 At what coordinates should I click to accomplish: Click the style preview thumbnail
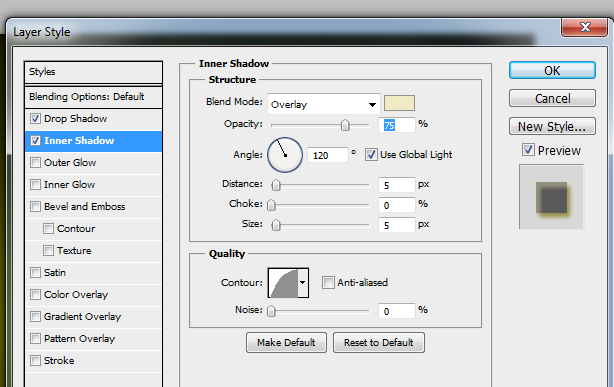551,197
